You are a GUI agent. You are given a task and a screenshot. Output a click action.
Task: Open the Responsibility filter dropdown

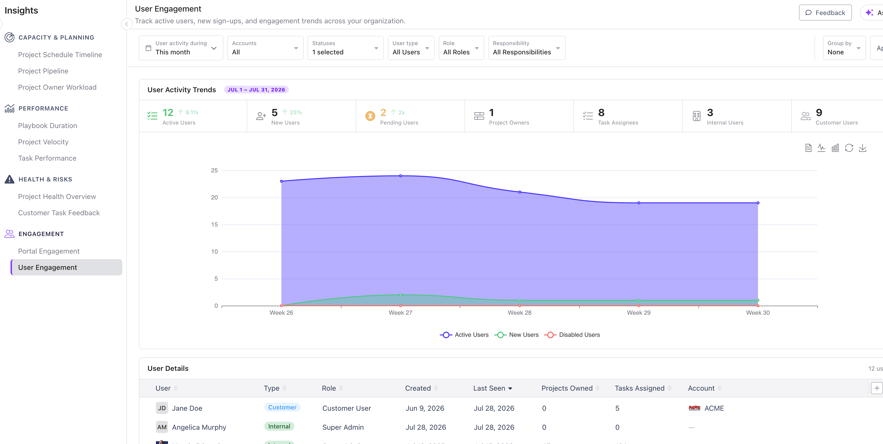[x=527, y=48]
